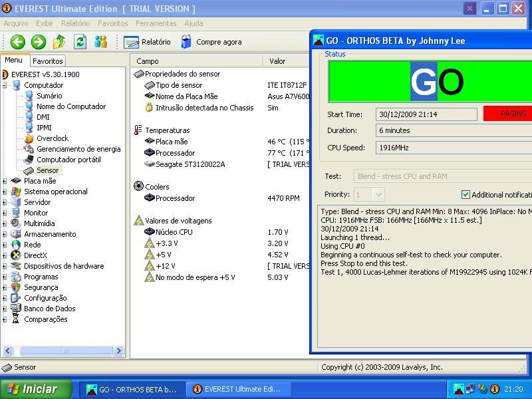Click the Compre agora toolbar button
The width and height of the screenshot is (532, 399).
coord(211,42)
